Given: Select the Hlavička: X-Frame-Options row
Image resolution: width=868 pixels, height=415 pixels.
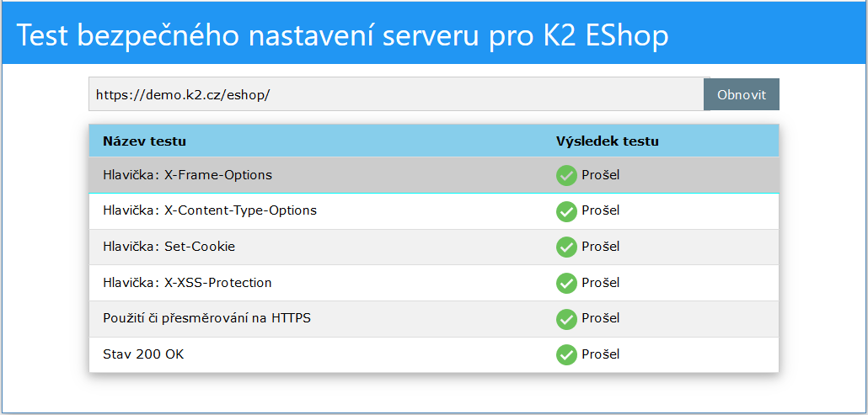Looking at the screenshot, I should click(187, 175).
